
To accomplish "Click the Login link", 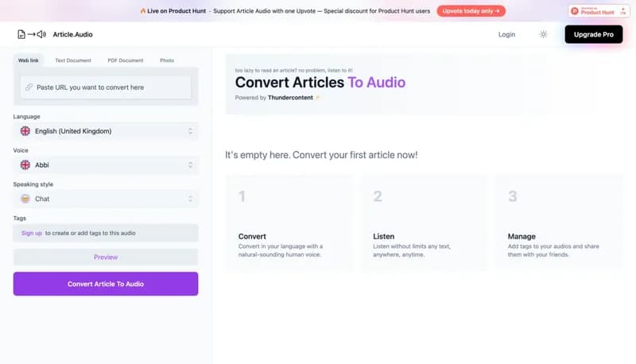I will coord(506,34).
